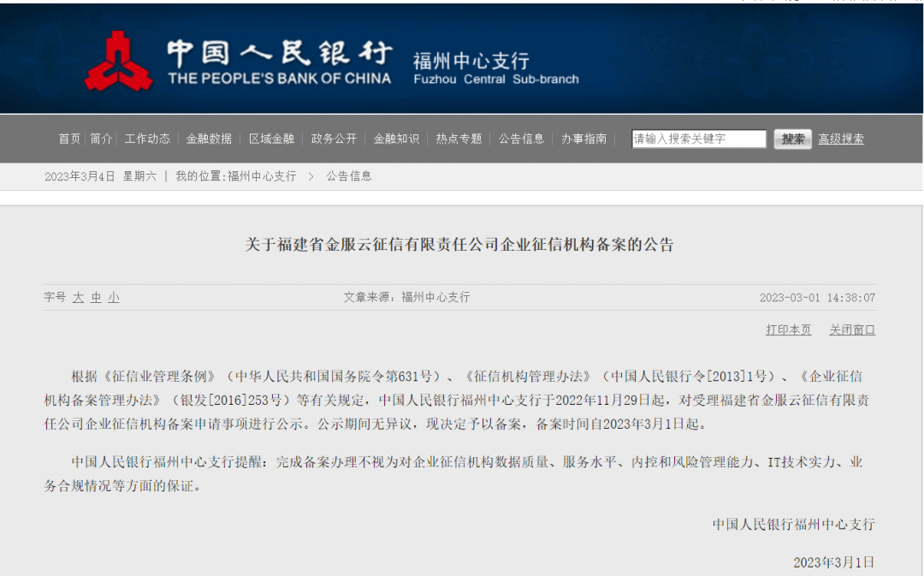Open the 工作动态 menu item
Screen dimensions: 924x576
[x=147, y=140]
